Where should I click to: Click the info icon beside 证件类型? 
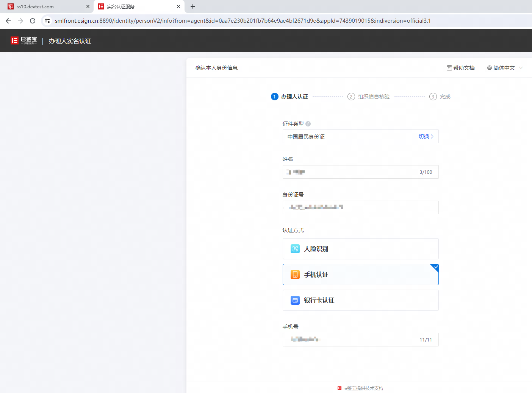308,124
